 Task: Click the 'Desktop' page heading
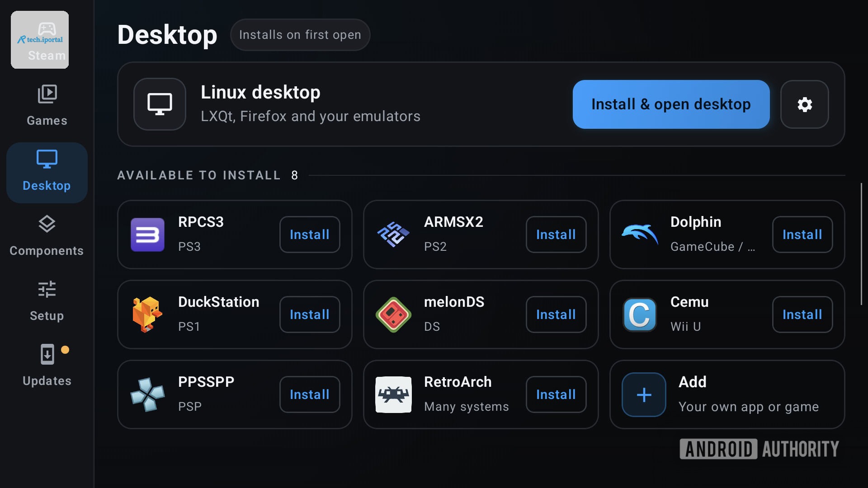pyautogui.click(x=167, y=35)
